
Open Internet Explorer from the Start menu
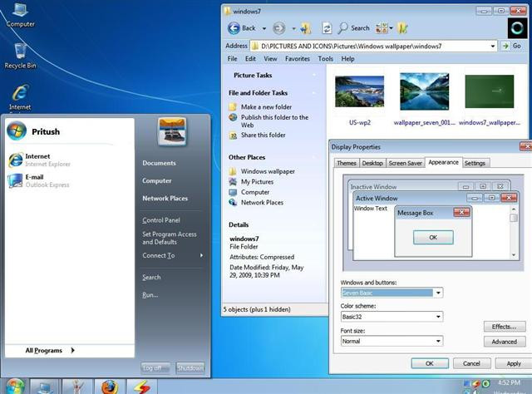(39, 160)
